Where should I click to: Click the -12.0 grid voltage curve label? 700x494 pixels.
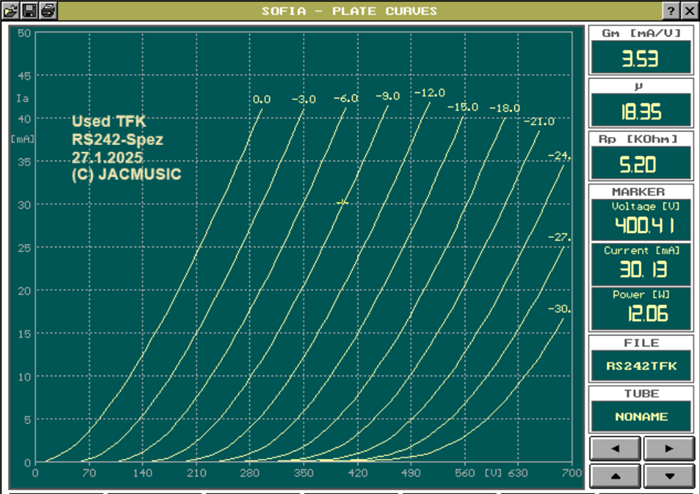pyautogui.click(x=430, y=93)
